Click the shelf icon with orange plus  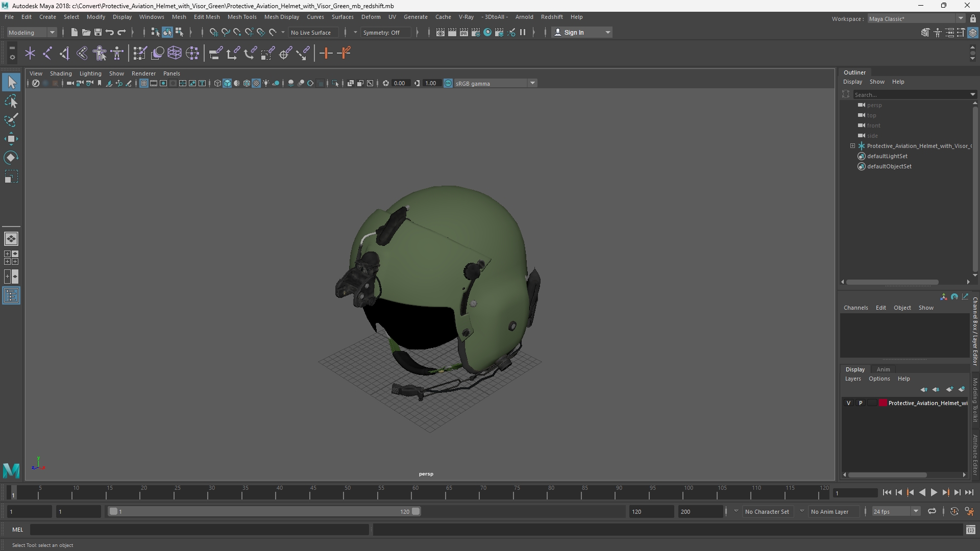(x=326, y=53)
